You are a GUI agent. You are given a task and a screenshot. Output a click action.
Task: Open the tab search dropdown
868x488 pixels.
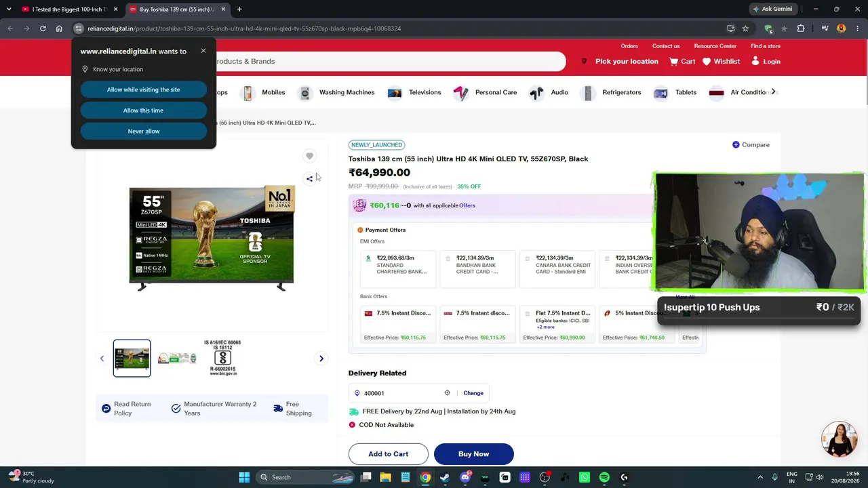pos(9,9)
